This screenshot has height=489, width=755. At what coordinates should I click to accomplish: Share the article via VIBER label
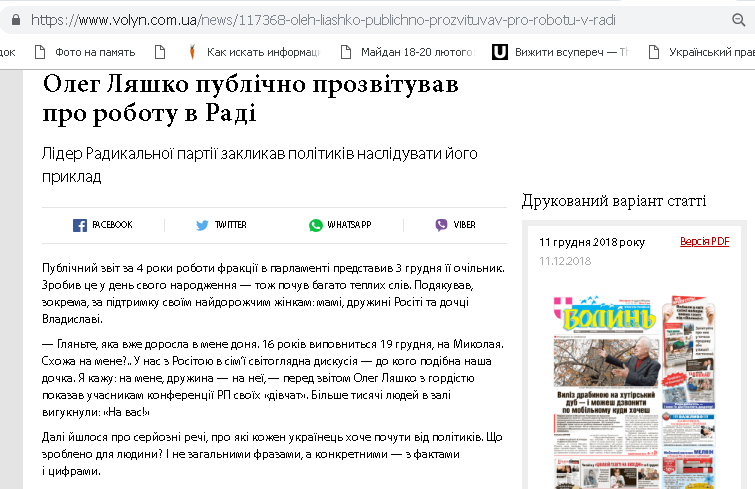(464, 225)
